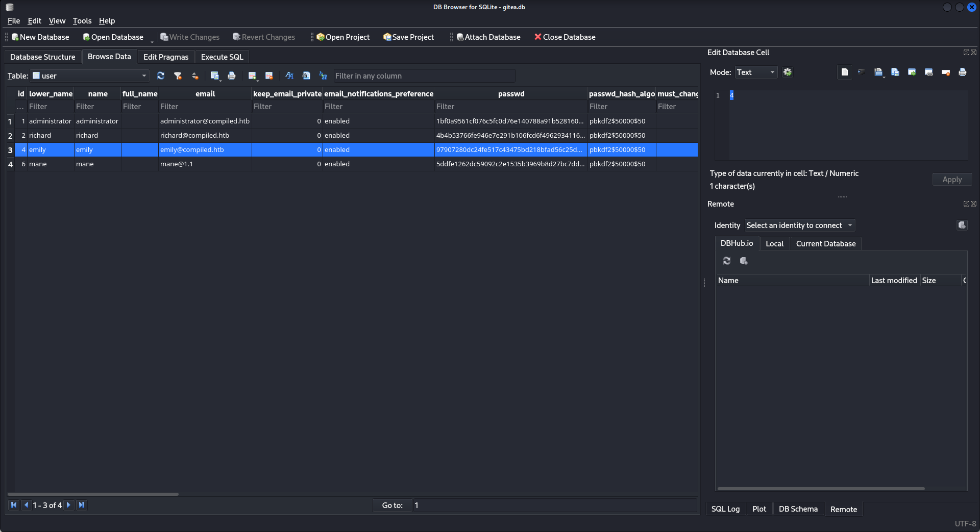
Task: Open the Table selector dropdown showing user
Action: point(90,76)
